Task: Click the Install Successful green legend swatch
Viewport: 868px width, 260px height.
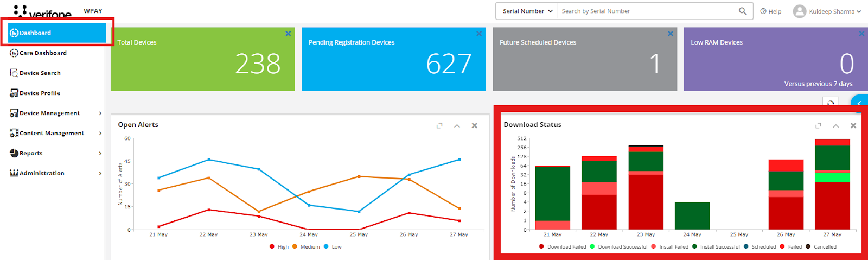Action: pos(694,246)
